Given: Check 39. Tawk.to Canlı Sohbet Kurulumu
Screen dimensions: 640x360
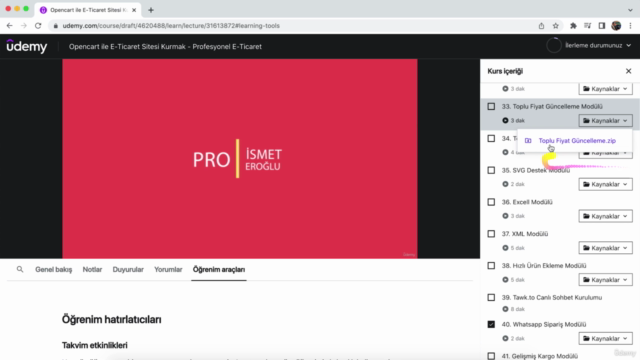Looking at the screenshot, I should 491,298.
